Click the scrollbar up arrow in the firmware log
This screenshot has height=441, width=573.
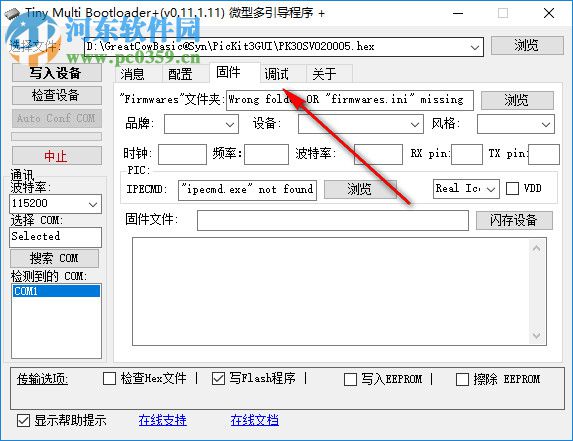[536, 248]
